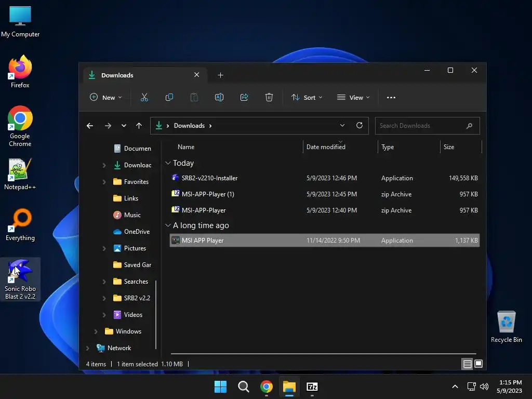Show hidden system tray icons
This screenshot has height=399, width=532.
[x=455, y=387]
